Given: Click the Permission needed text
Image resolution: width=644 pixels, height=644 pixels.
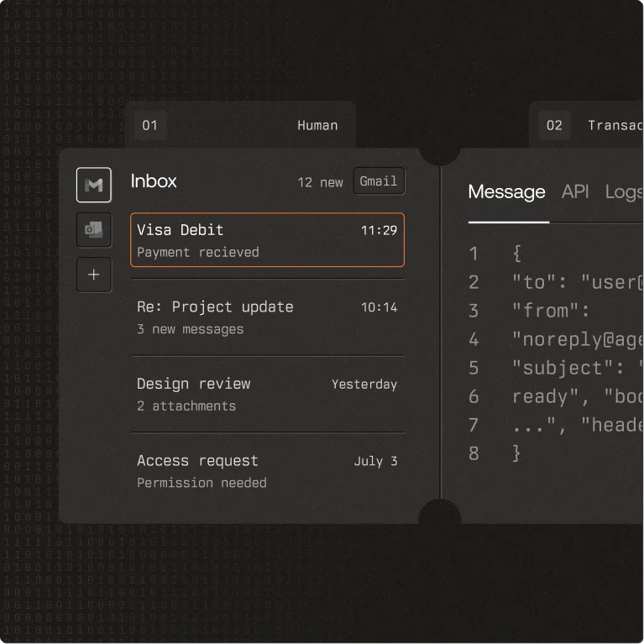Looking at the screenshot, I should click(x=202, y=483).
